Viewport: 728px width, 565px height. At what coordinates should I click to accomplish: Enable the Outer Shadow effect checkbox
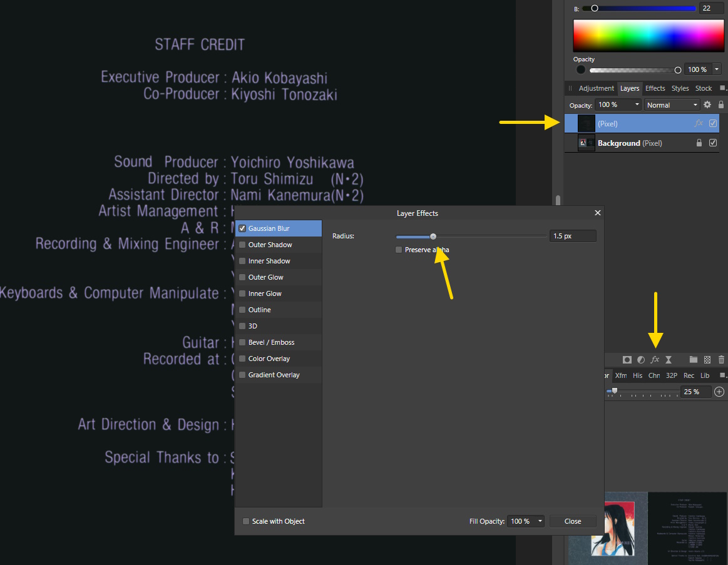point(242,245)
